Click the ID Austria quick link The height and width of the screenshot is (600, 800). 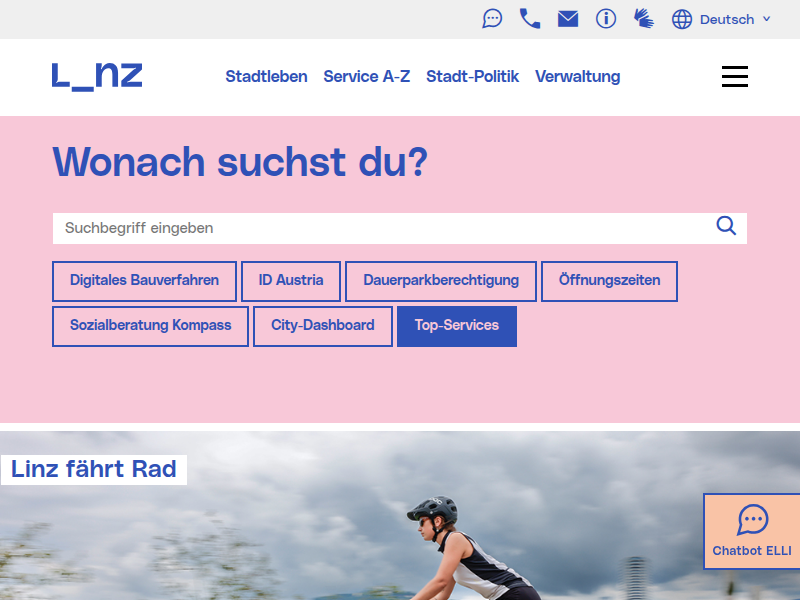point(291,281)
